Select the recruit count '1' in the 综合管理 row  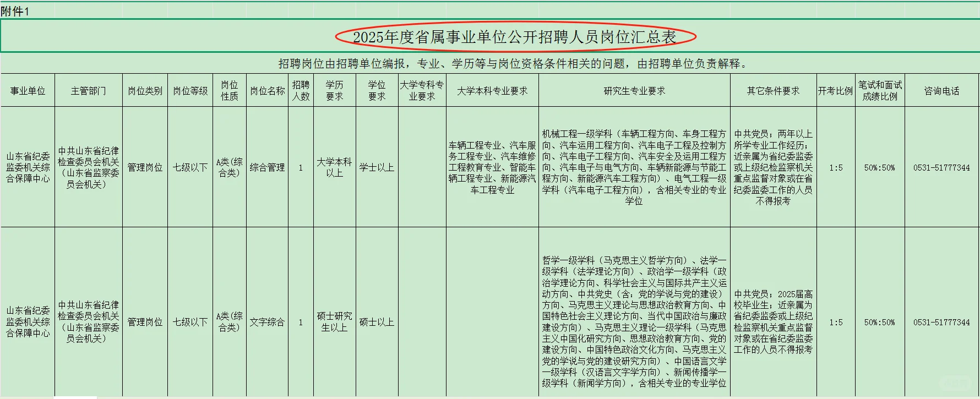pyautogui.click(x=301, y=167)
